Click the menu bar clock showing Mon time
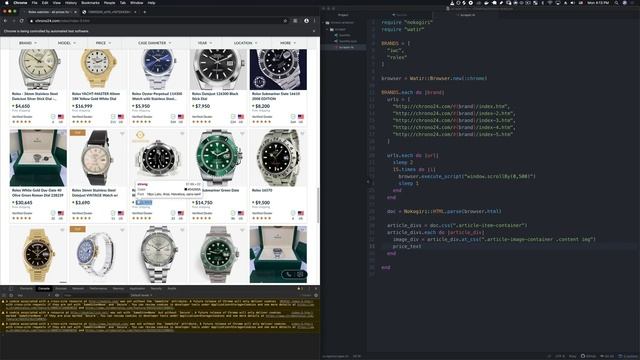The image size is (640, 360). (598, 3)
